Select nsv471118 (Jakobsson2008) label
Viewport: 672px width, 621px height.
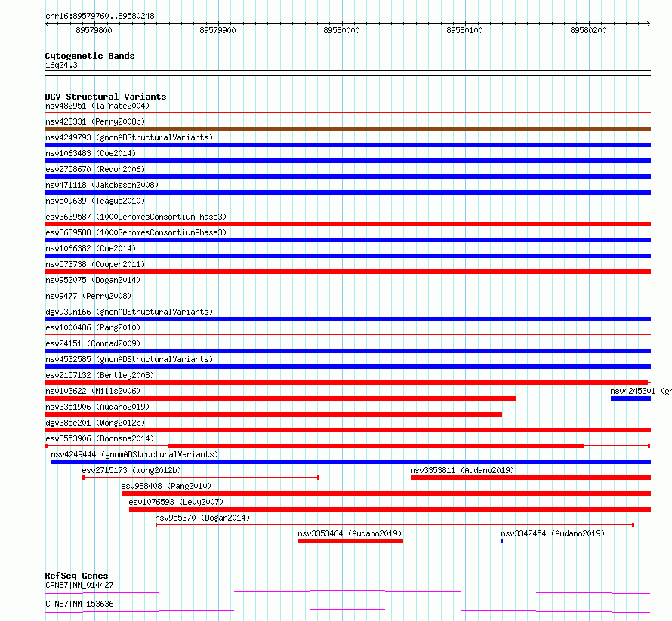click(102, 185)
